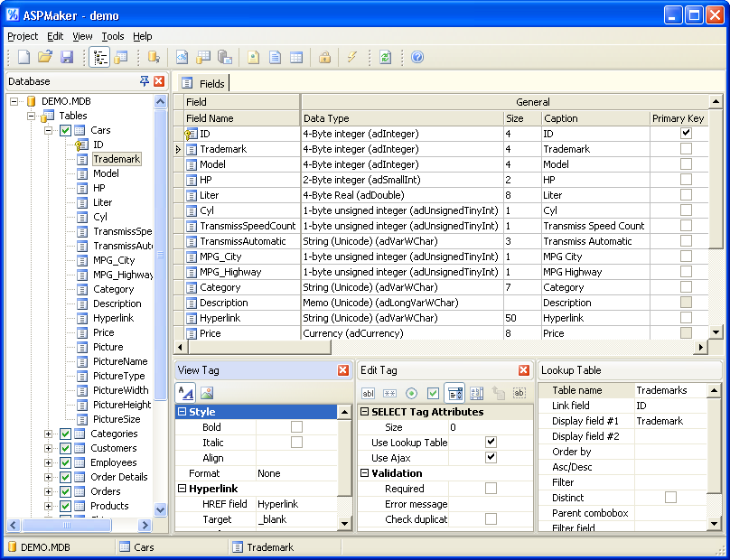Toggle the Primary Key checkbox for Model

point(686,163)
